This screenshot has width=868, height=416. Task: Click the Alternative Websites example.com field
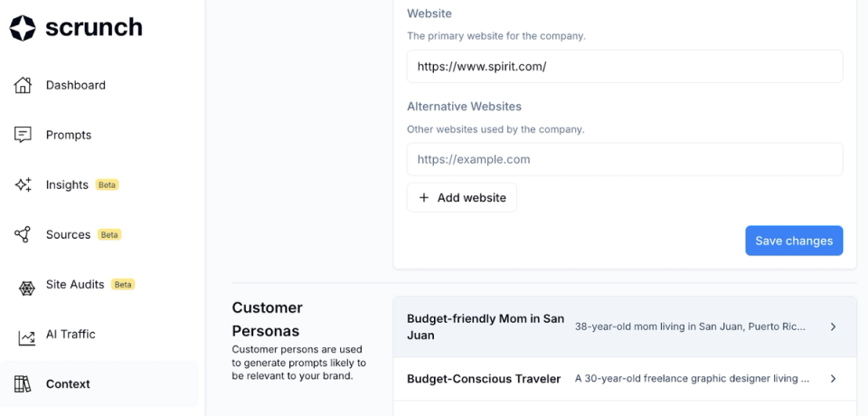[625, 159]
